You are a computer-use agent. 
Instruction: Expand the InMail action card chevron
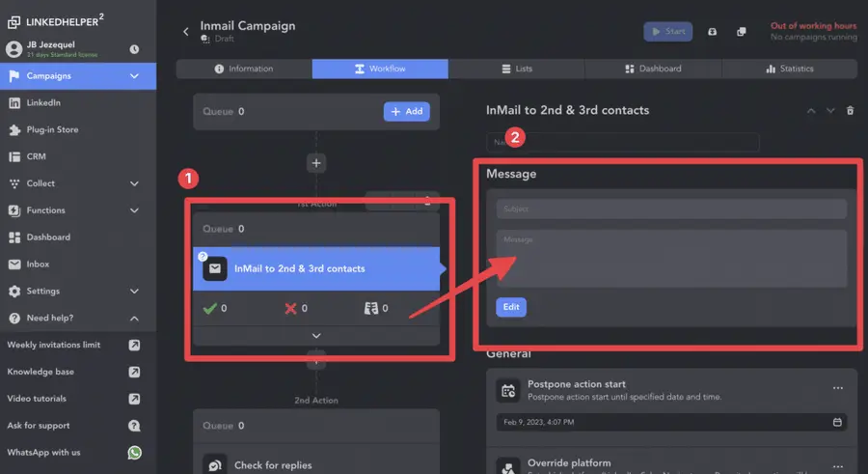point(316,336)
